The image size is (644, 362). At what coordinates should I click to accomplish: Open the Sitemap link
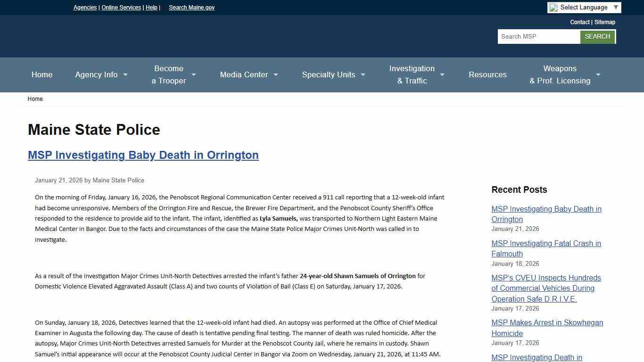point(604,22)
